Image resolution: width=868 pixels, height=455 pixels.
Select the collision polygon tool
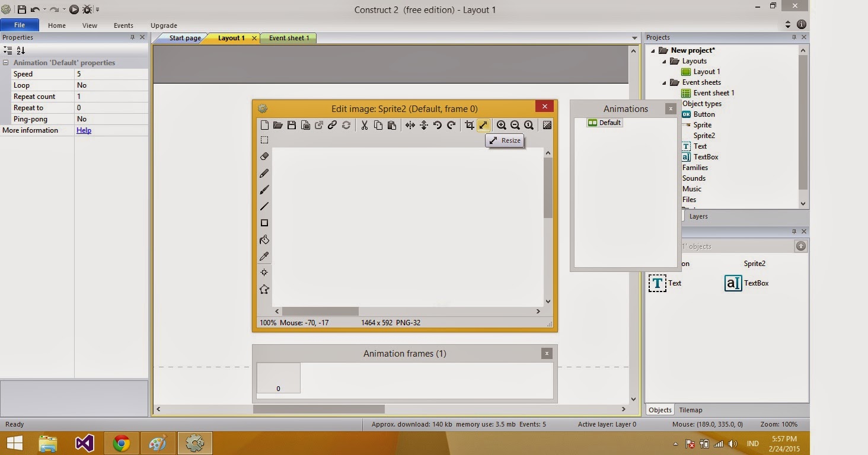264,289
